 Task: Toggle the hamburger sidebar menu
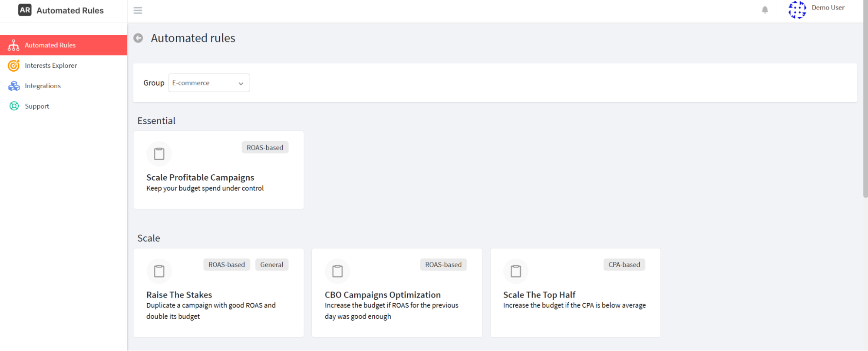[138, 10]
